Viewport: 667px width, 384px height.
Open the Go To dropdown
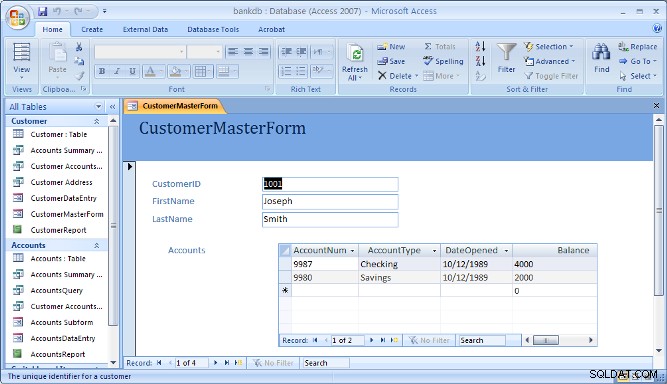[638, 61]
